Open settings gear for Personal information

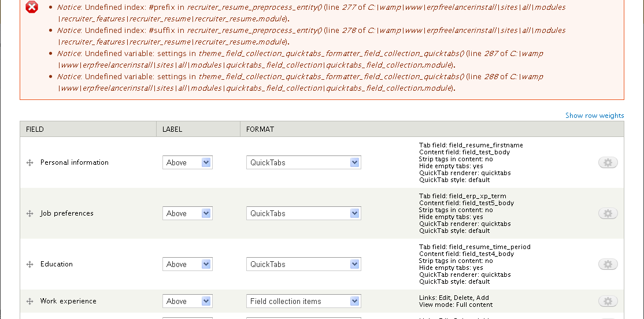tap(608, 163)
